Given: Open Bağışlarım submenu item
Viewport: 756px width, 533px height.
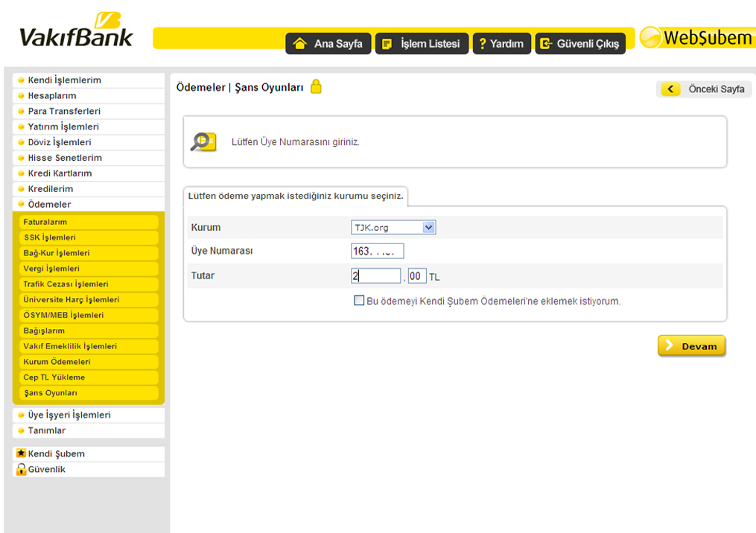Looking at the screenshot, I should (x=89, y=331).
